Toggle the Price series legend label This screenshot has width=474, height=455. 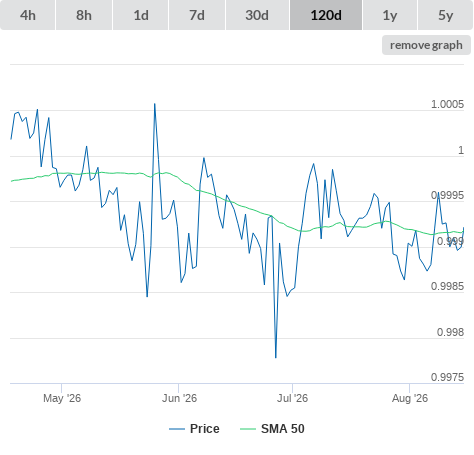pyautogui.click(x=205, y=429)
